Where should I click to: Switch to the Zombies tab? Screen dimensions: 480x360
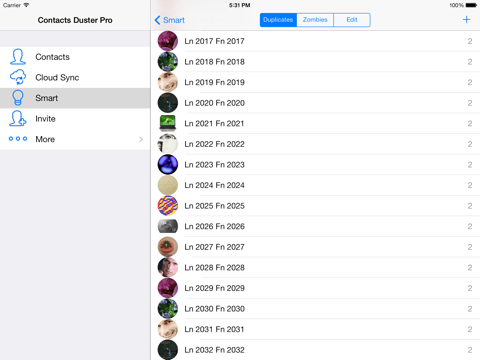(315, 20)
